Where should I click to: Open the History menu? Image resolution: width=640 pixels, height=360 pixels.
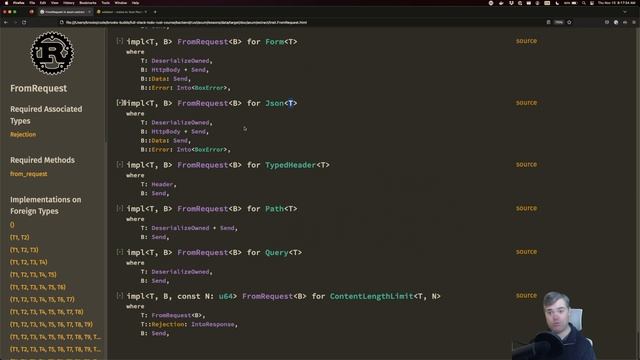pyautogui.click(x=69, y=3)
